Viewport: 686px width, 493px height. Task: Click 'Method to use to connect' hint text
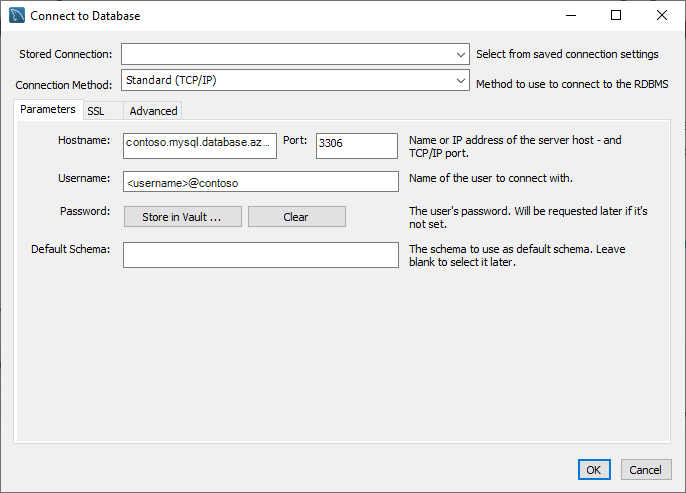pos(572,84)
